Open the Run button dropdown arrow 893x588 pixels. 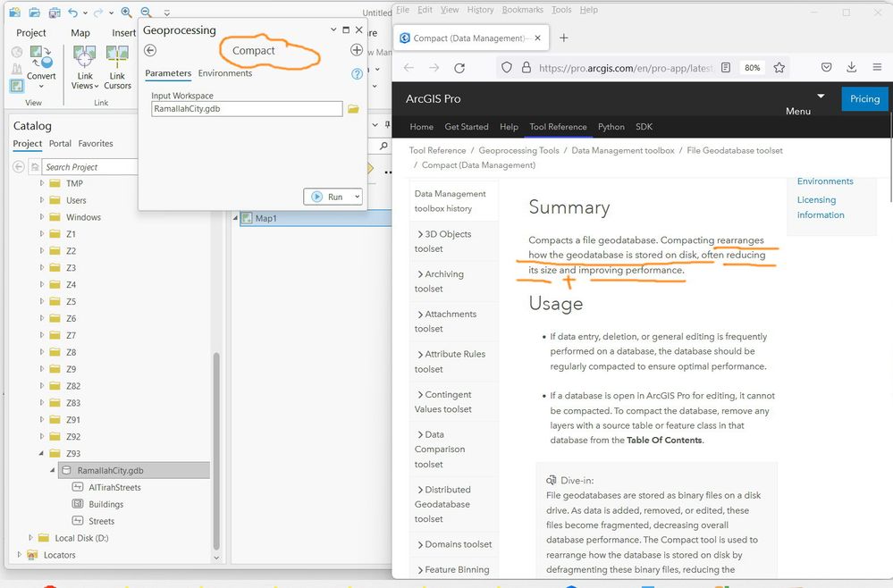tap(357, 197)
